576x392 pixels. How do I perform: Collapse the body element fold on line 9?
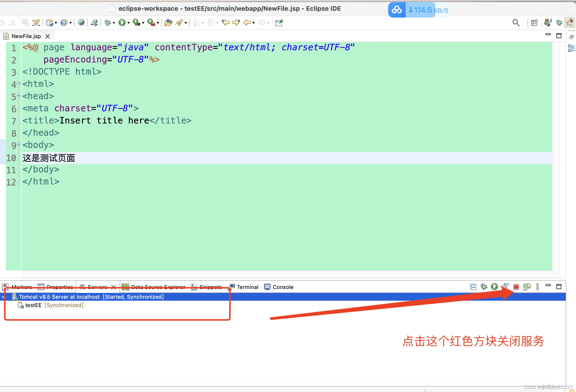pos(19,144)
